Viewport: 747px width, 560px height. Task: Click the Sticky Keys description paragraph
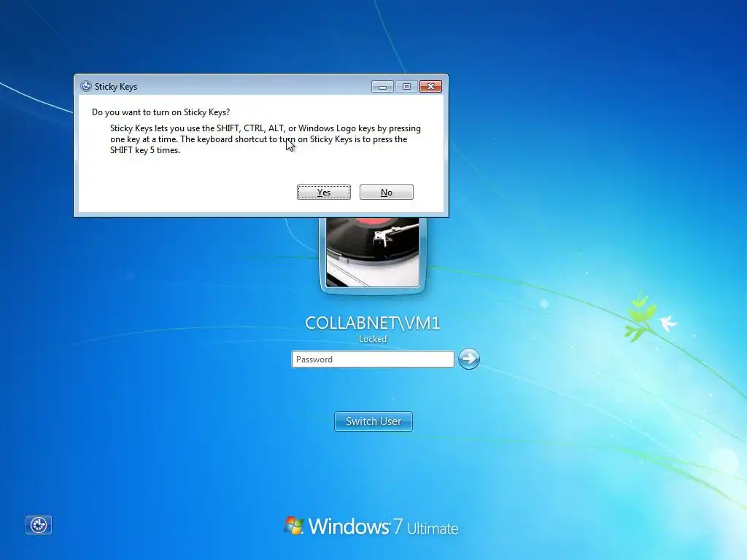[266, 139]
